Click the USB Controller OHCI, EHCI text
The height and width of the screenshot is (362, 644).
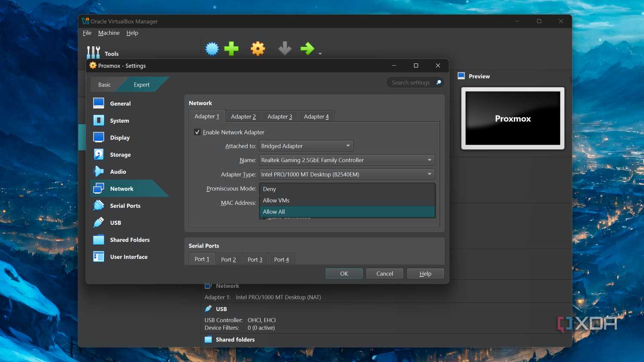coord(240,320)
